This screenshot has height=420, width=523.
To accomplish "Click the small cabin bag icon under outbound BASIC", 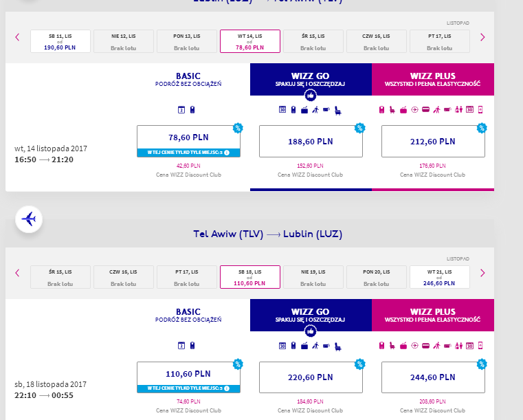I will pyautogui.click(x=192, y=110).
